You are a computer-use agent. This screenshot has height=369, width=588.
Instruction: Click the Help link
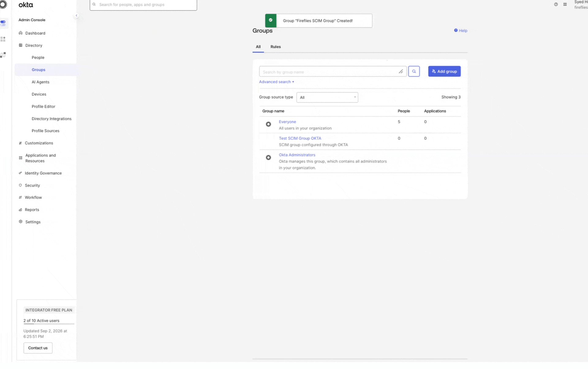(x=463, y=31)
